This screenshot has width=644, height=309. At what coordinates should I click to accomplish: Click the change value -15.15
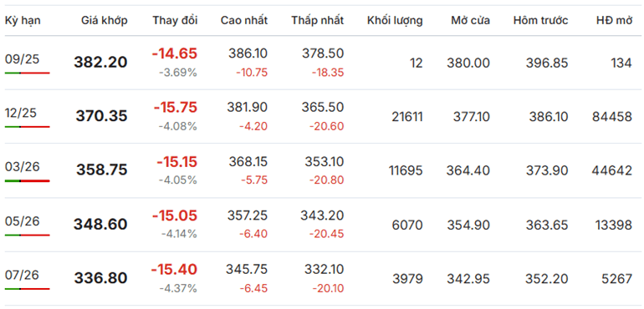click(x=177, y=162)
